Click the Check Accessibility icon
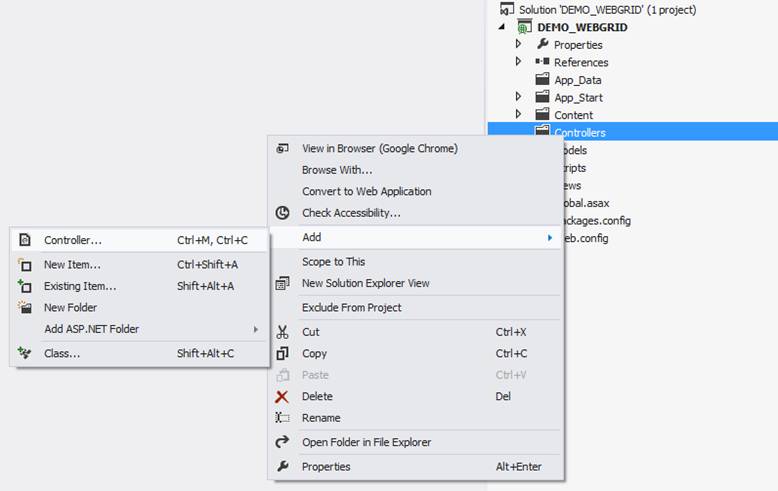The width and height of the screenshot is (778, 491). 283,213
